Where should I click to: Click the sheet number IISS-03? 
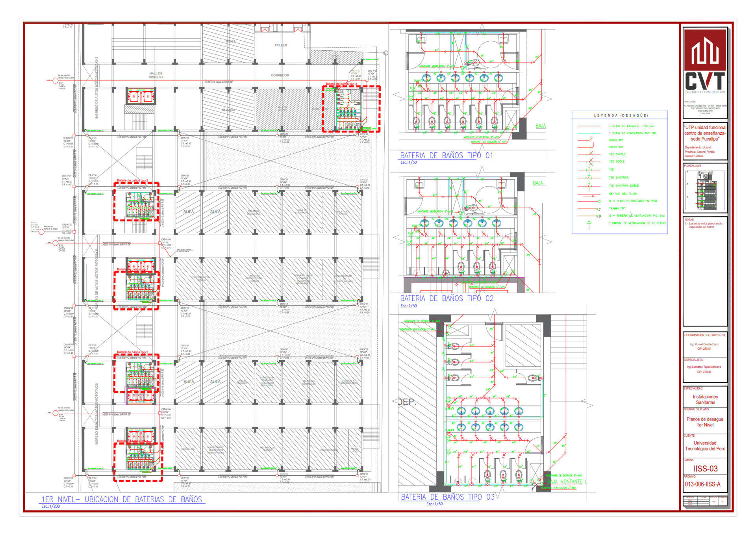tap(705, 469)
